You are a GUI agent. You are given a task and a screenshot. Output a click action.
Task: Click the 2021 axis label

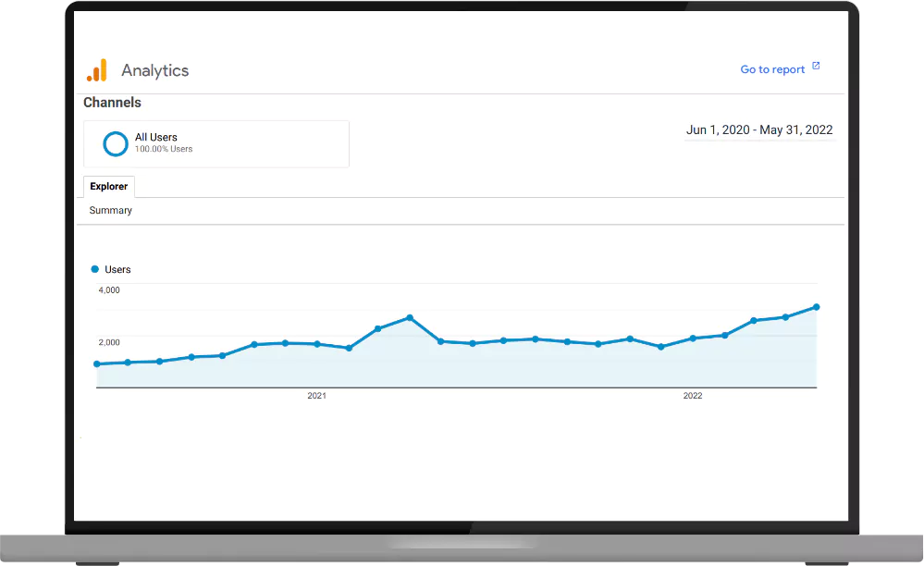pos(317,395)
